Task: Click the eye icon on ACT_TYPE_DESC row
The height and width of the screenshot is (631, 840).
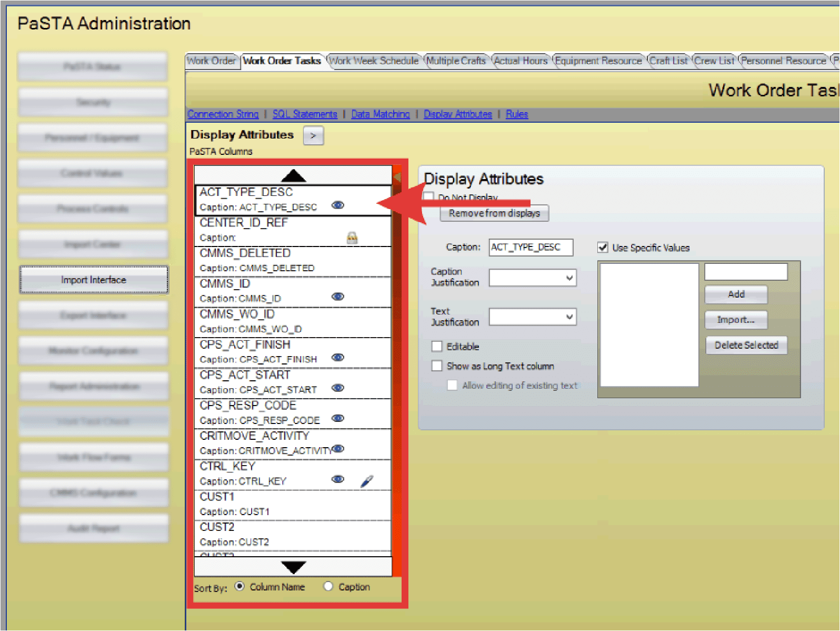Action: (338, 205)
